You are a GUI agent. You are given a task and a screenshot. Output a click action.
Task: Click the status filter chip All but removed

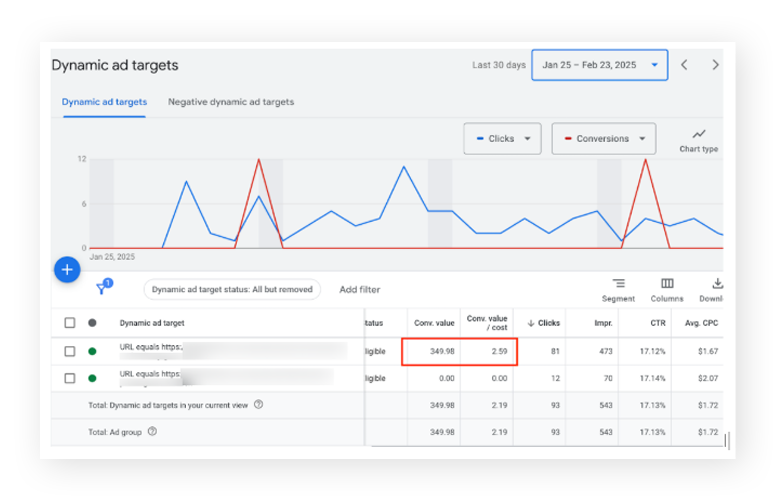click(x=232, y=290)
